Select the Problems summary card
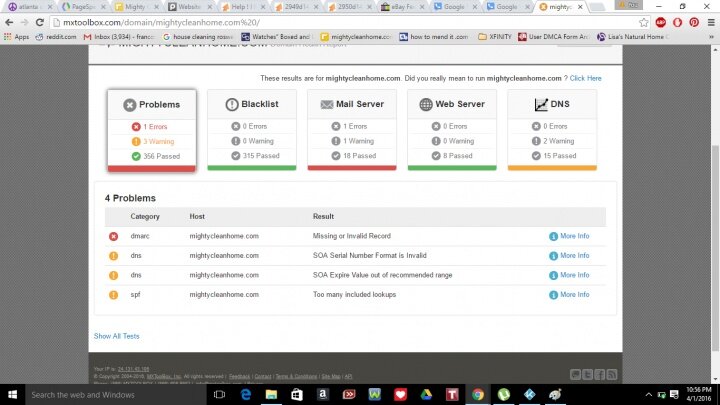 (x=152, y=131)
